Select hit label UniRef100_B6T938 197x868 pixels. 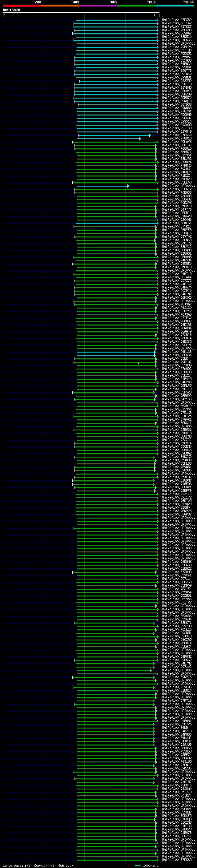pyautogui.click(x=177, y=104)
